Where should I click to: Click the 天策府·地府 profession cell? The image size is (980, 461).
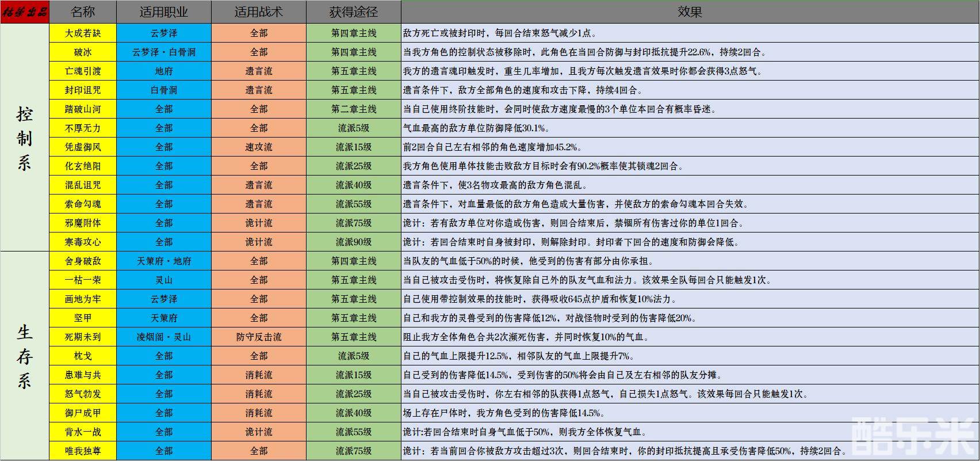[x=163, y=261]
